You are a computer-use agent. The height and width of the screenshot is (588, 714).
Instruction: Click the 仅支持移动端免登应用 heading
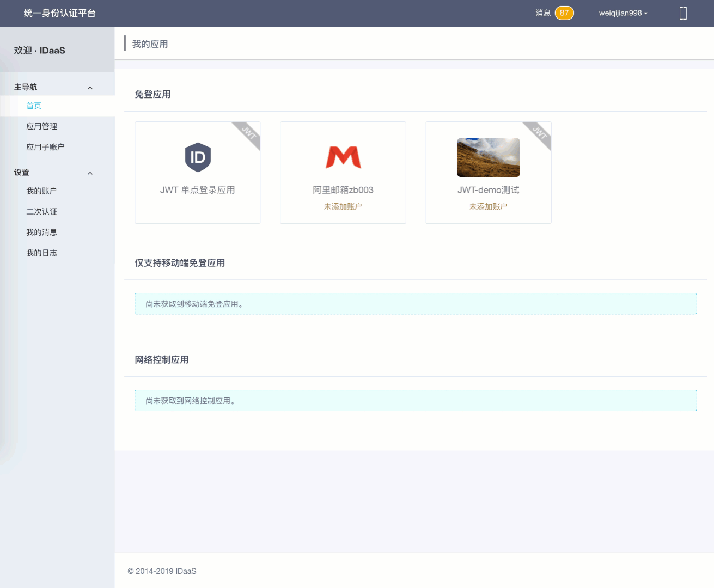[180, 263]
